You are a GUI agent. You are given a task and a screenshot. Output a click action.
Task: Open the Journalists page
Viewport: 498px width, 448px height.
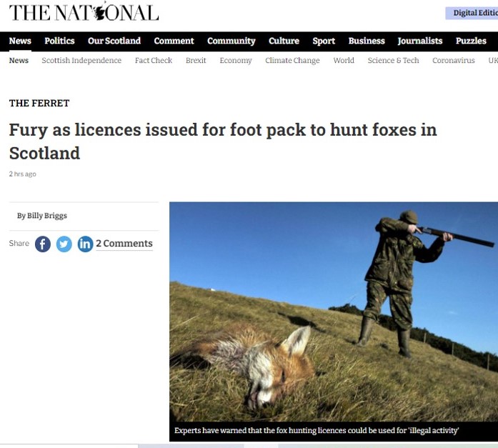[x=420, y=41]
